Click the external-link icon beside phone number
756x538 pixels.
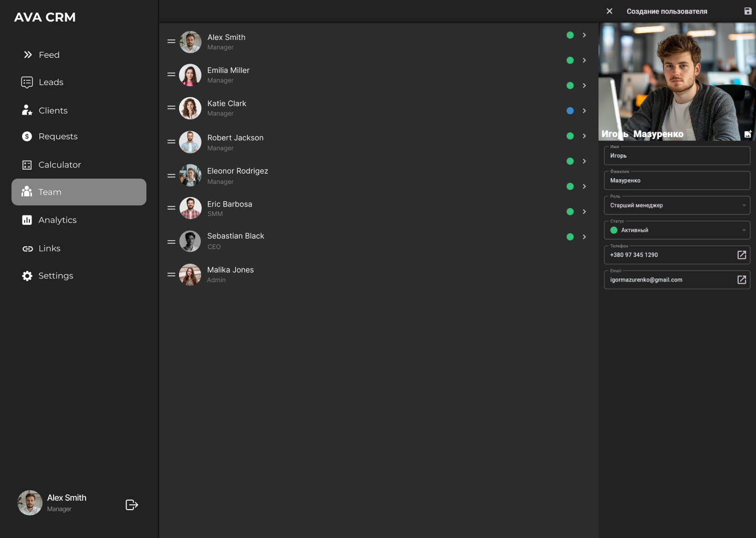click(741, 255)
